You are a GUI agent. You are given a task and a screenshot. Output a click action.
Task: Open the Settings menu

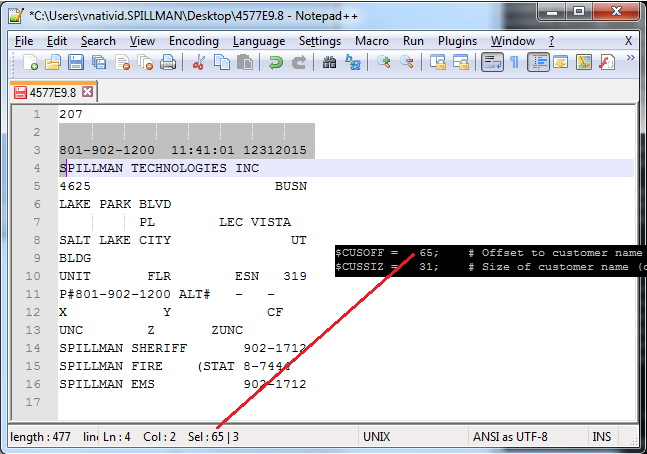320,41
